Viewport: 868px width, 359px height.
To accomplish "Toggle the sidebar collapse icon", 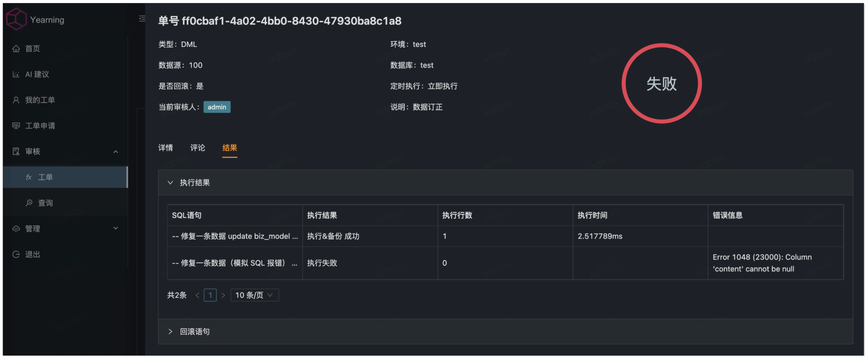I will (142, 19).
